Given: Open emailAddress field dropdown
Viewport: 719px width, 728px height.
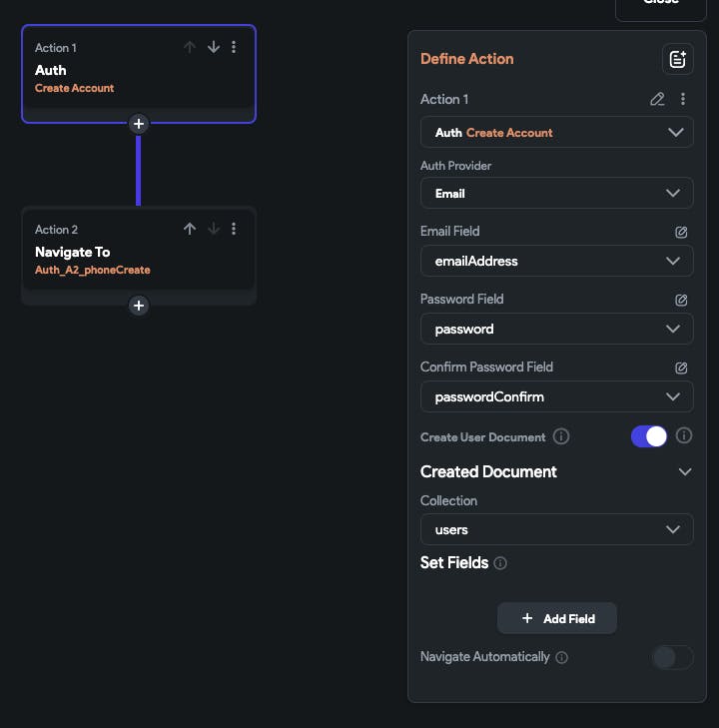Looking at the screenshot, I should tap(557, 261).
